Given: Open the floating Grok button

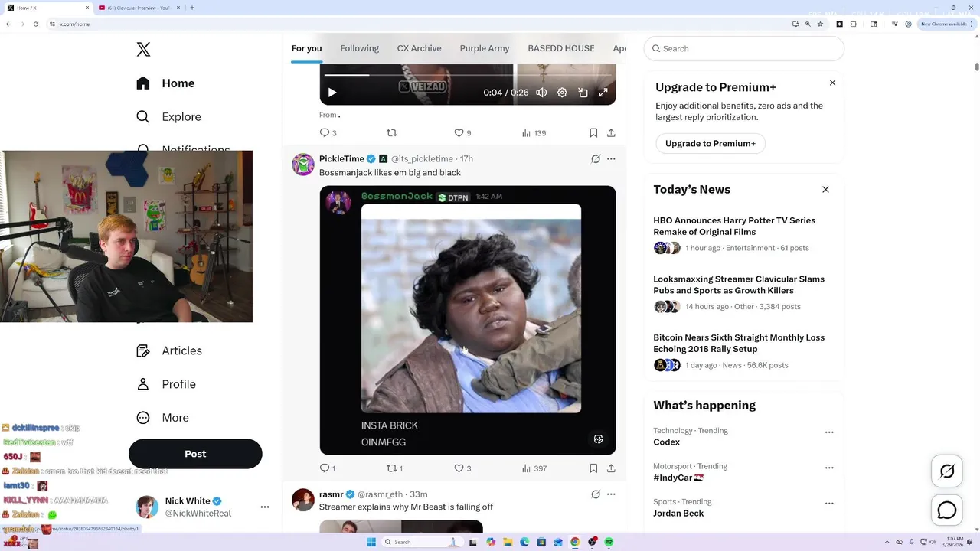Looking at the screenshot, I should 947,471.
